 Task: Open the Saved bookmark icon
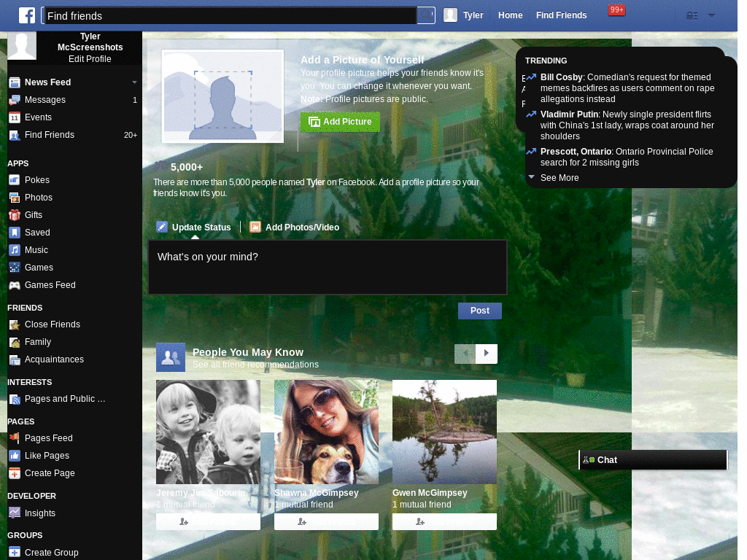tap(15, 233)
